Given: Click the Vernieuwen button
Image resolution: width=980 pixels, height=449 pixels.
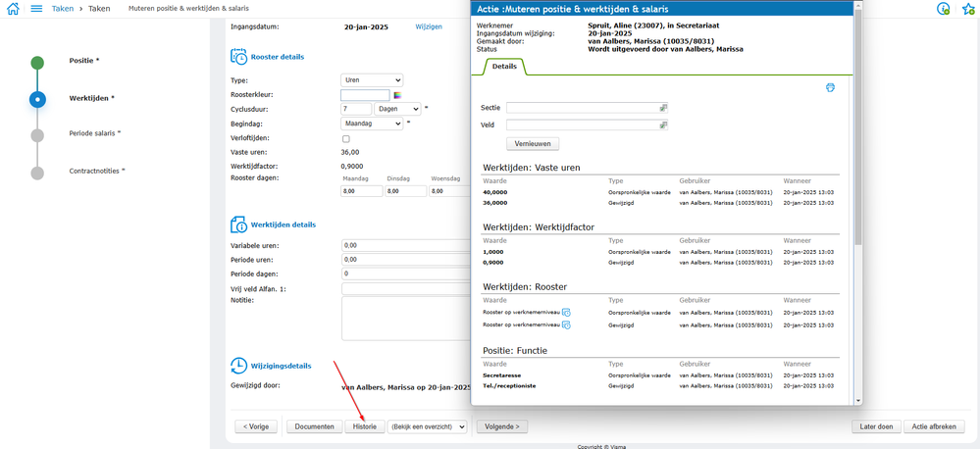Looking at the screenshot, I should [x=533, y=143].
